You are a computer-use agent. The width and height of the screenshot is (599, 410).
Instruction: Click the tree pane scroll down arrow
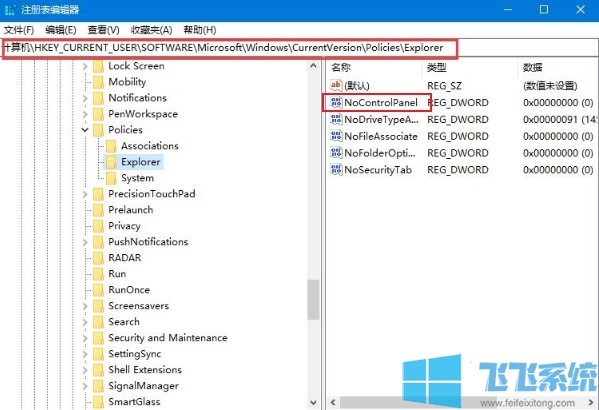pos(313,402)
